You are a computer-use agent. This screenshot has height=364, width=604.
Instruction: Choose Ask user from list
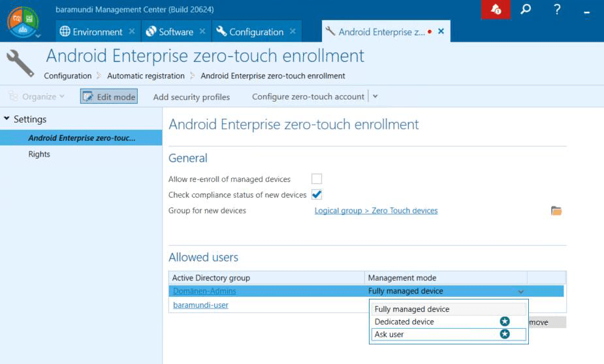(x=449, y=335)
